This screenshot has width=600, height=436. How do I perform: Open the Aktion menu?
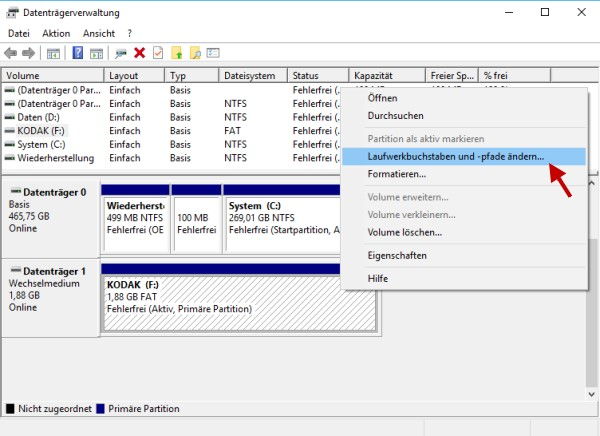[56, 34]
